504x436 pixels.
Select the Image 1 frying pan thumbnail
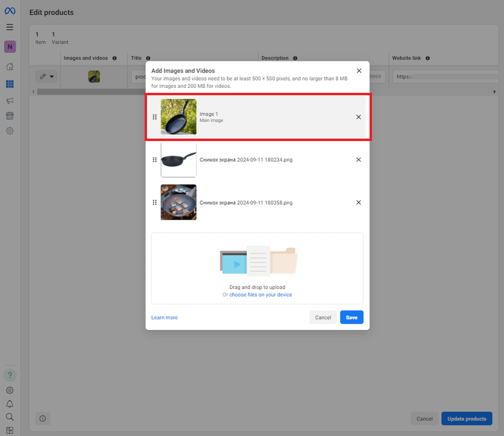coord(178,117)
